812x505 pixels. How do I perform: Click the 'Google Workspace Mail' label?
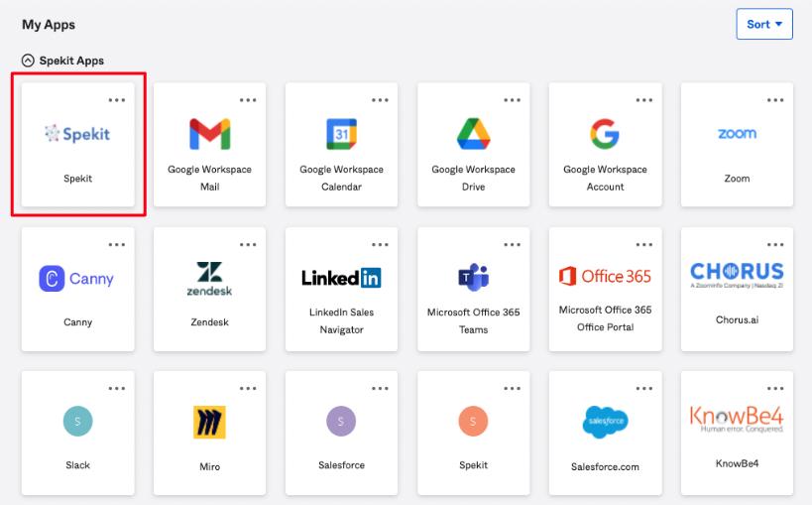pos(210,178)
